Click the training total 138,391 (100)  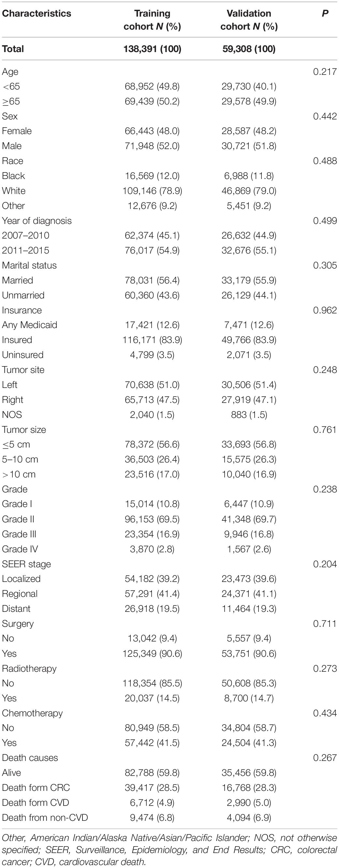click(152, 49)
